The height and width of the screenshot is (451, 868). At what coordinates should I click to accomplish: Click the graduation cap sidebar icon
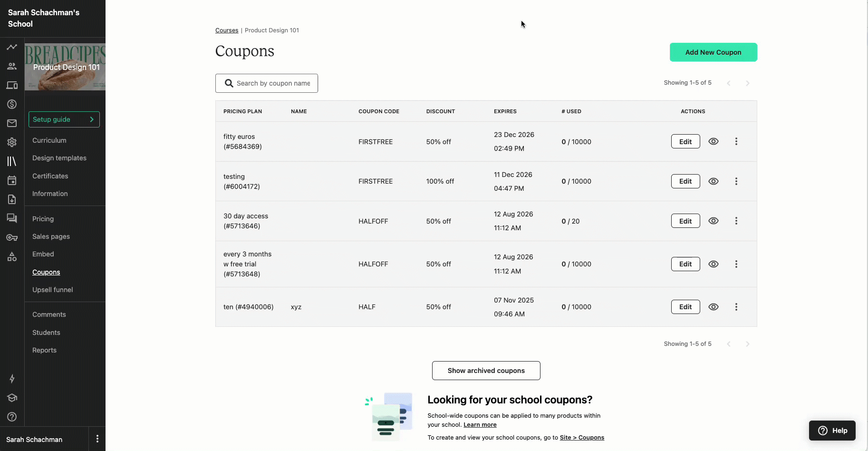coord(12,398)
